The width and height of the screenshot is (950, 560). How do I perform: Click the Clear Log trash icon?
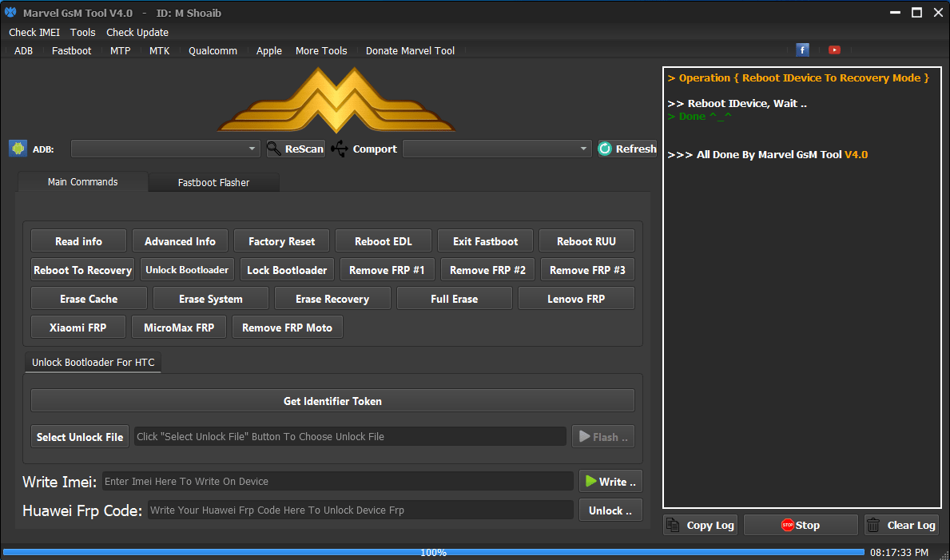872,525
